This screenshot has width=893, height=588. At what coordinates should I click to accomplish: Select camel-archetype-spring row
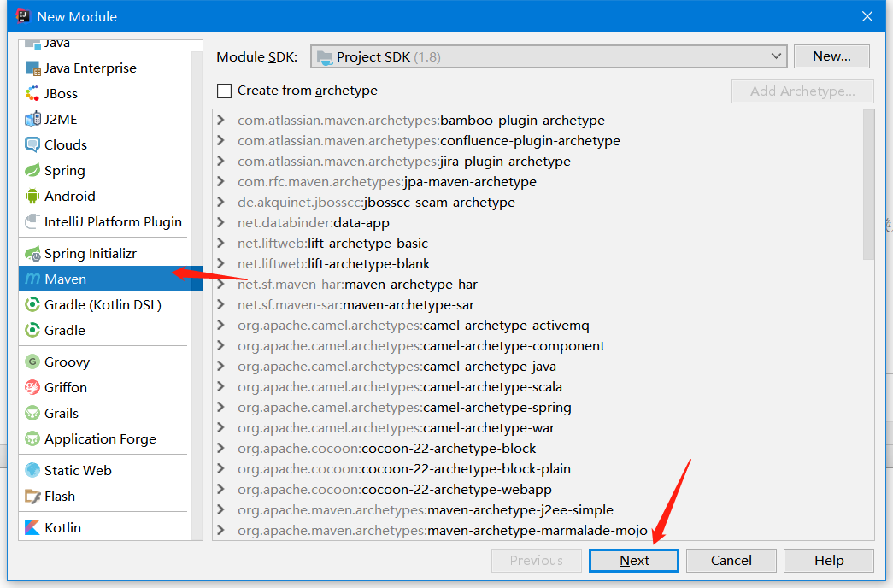(538, 408)
